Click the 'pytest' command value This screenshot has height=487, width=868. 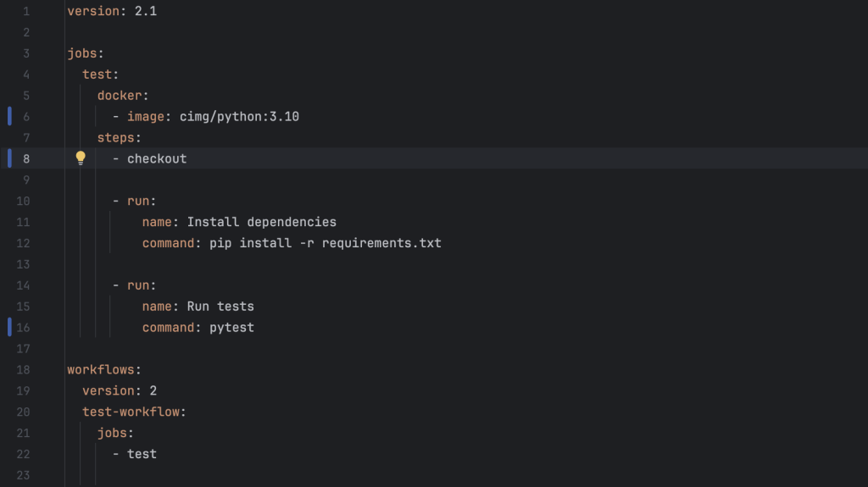click(231, 327)
